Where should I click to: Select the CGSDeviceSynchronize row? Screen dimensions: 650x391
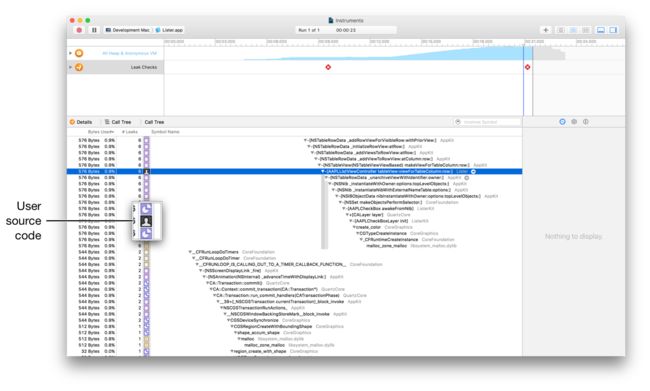tap(294, 321)
